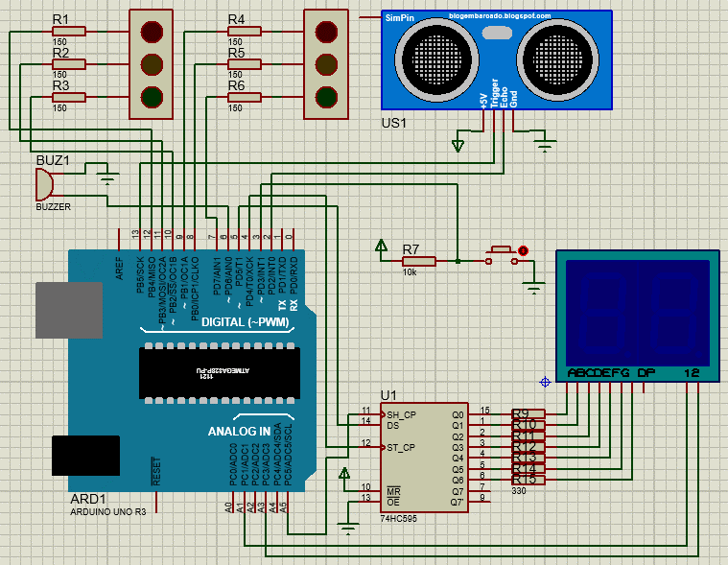The width and height of the screenshot is (728, 565).
Task: Click ground symbol below 74HC595
Action: [x=348, y=529]
